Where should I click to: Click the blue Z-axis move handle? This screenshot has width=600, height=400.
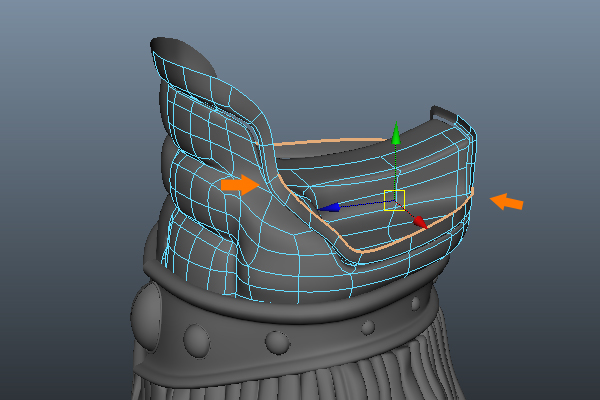[x=330, y=207]
